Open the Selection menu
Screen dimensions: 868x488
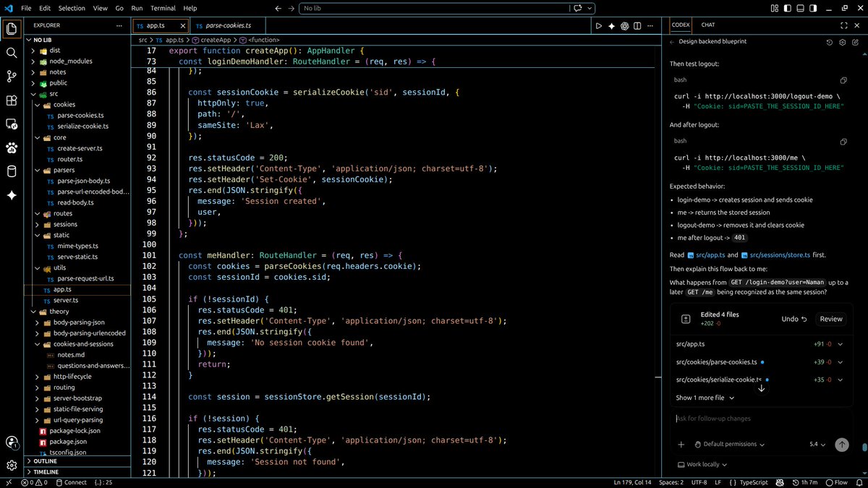(x=72, y=8)
